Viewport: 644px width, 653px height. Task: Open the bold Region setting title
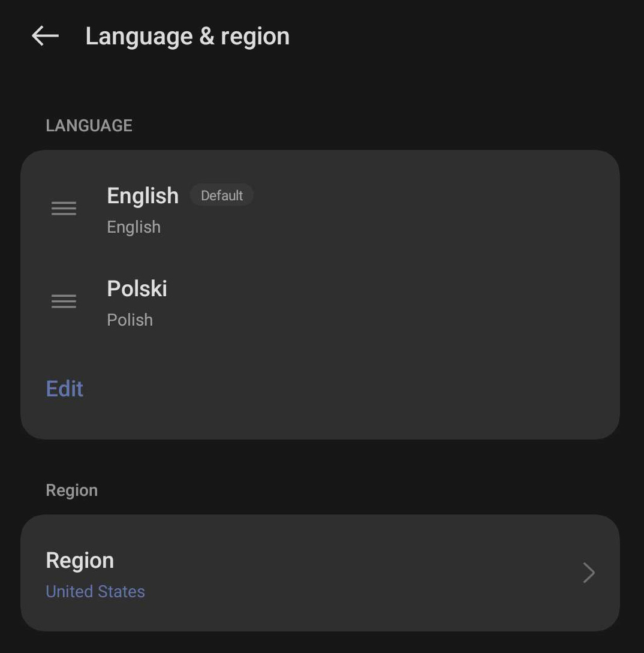click(x=80, y=560)
